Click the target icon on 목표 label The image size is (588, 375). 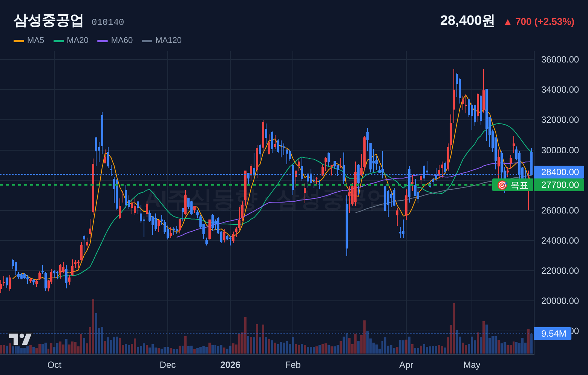pyautogui.click(x=502, y=185)
